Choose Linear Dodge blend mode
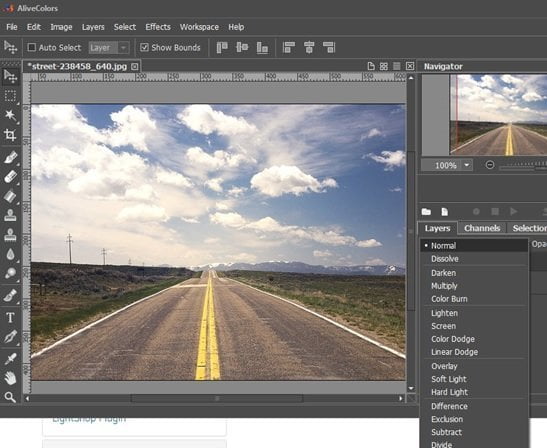 [474, 352]
